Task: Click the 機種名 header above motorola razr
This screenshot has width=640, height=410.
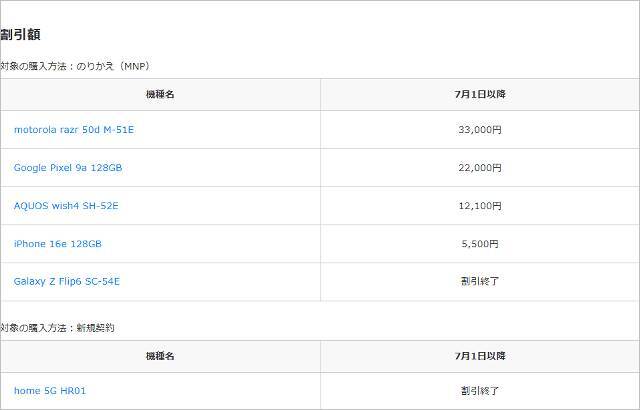Action: 160,94
